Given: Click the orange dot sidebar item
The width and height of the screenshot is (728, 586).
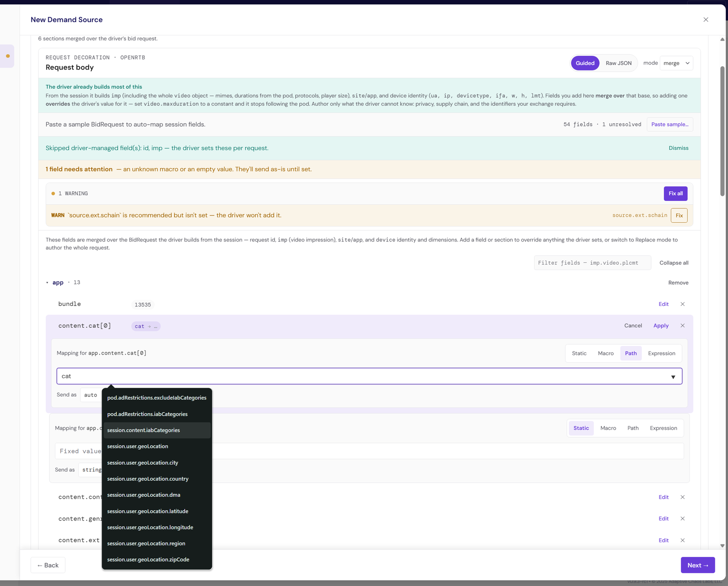Looking at the screenshot, I should pos(8,56).
